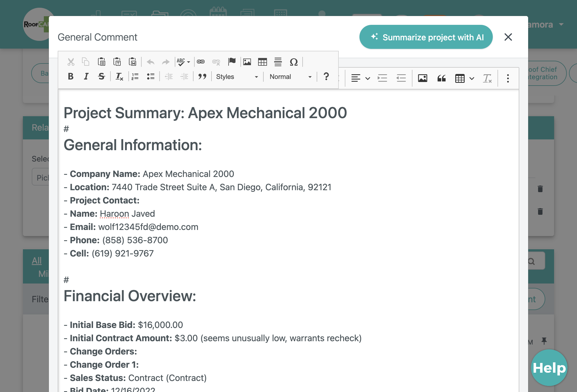The image size is (577, 392).
Task: Insert table from classic toolbar
Action: [x=263, y=62]
